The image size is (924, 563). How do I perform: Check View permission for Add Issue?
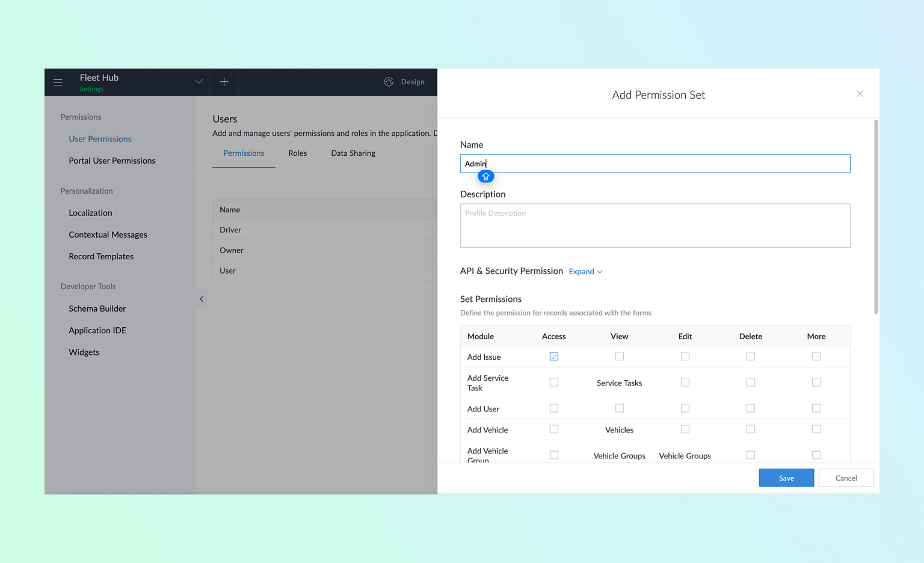[x=619, y=357]
